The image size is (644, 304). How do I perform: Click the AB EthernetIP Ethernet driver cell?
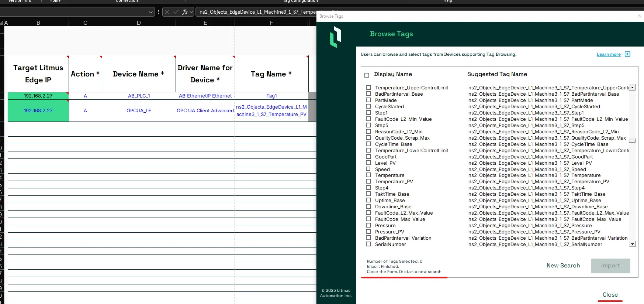[x=205, y=96]
